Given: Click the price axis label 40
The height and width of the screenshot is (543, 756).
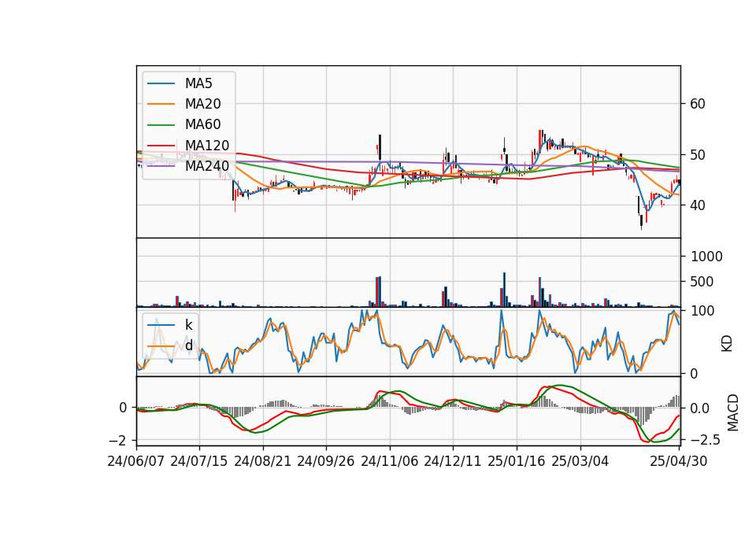Looking at the screenshot, I should 697,205.
